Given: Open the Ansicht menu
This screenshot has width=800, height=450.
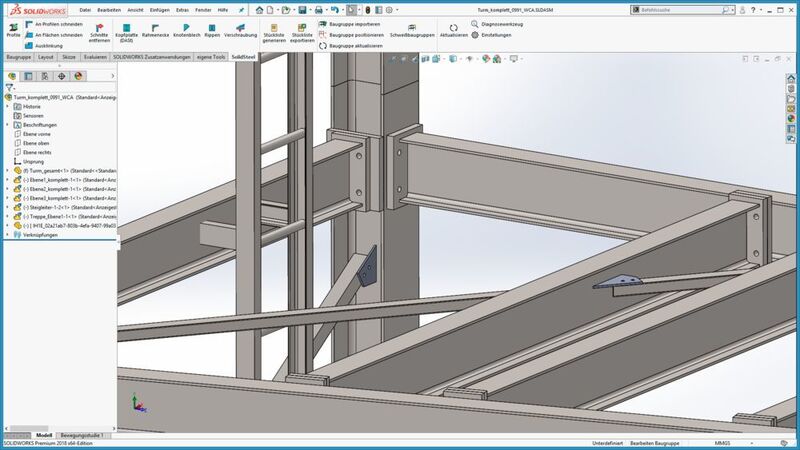Looking at the screenshot, I should [x=135, y=10].
